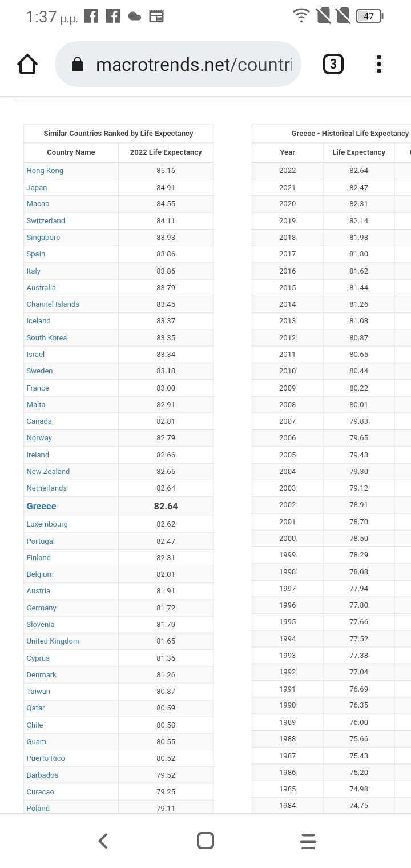The image size is (411, 868).
Task: Open the Android recent apps button
Action: pos(308,841)
